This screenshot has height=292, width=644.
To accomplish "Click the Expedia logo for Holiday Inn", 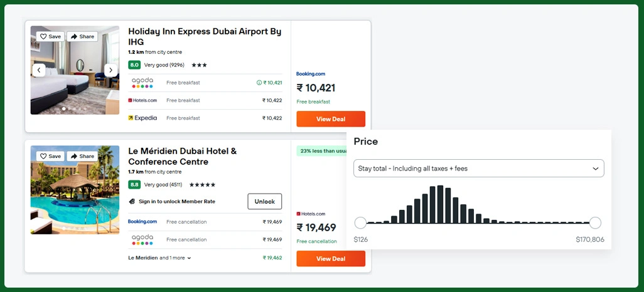I will [142, 118].
